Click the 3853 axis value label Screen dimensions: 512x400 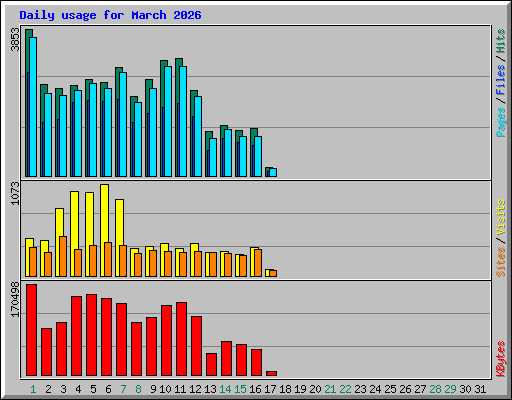(x=15, y=40)
